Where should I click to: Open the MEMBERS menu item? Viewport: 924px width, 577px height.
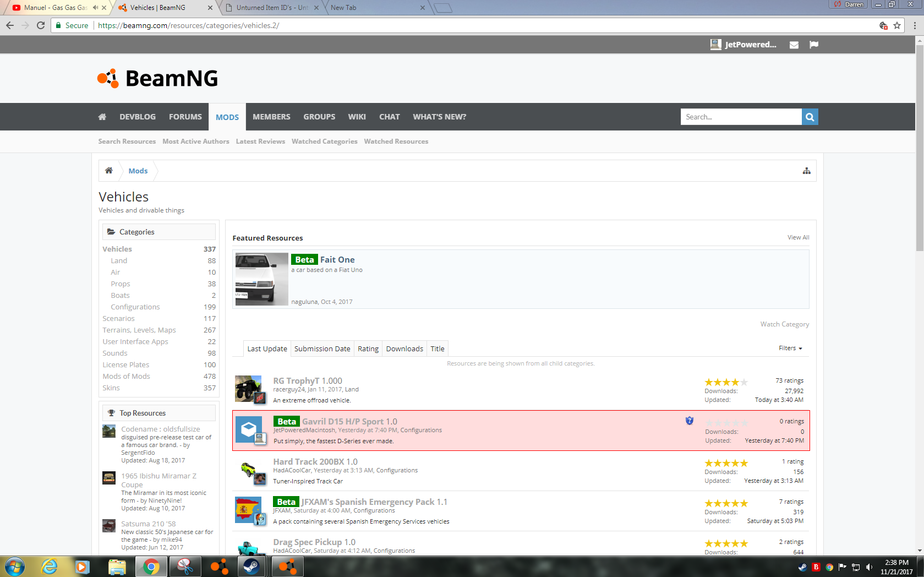[x=271, y=117]
